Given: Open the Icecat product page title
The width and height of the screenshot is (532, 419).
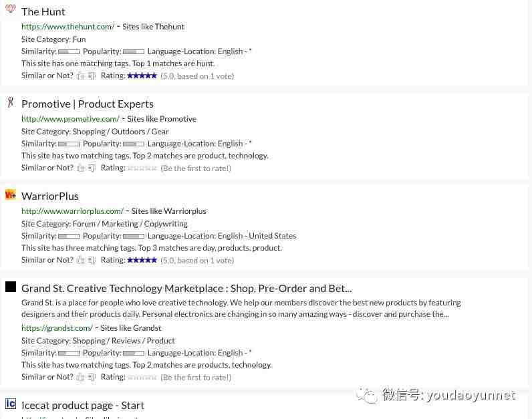Looking at the screenshot, I should (x=83, y=405).
